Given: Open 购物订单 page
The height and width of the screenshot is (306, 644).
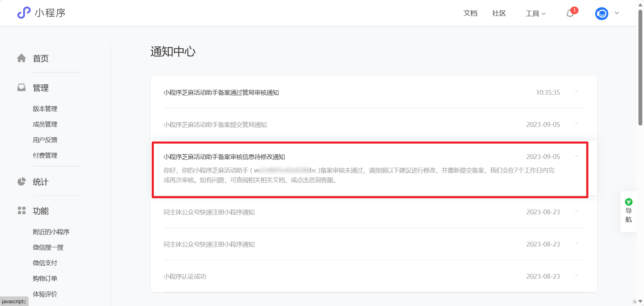Looking at the screenshot, I should click(45, 278).
